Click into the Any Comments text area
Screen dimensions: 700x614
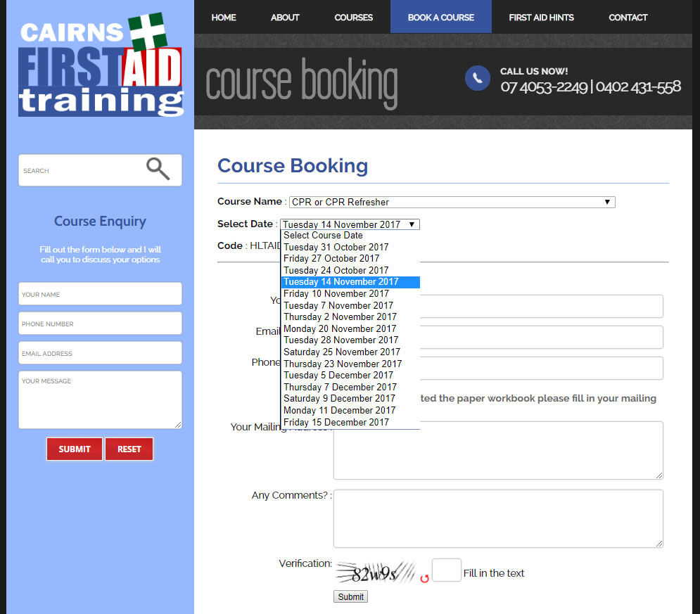(x=497, y=518)
